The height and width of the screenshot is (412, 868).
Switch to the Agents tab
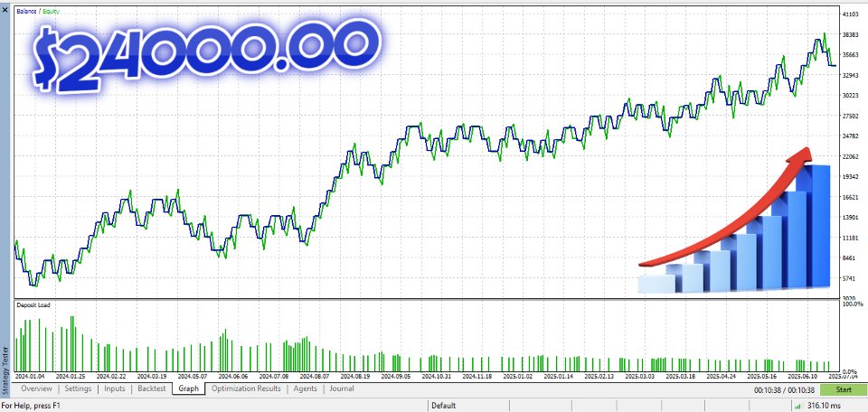point(306,389)
